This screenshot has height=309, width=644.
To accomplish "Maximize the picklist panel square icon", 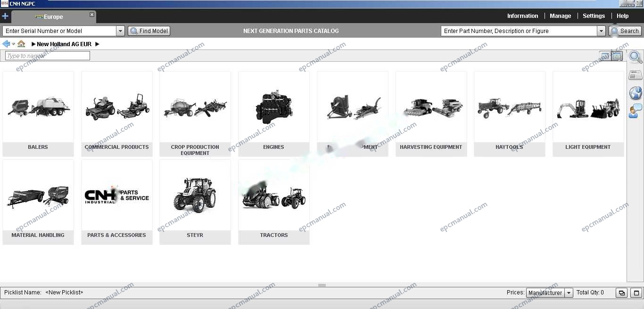I will [636, 293].
